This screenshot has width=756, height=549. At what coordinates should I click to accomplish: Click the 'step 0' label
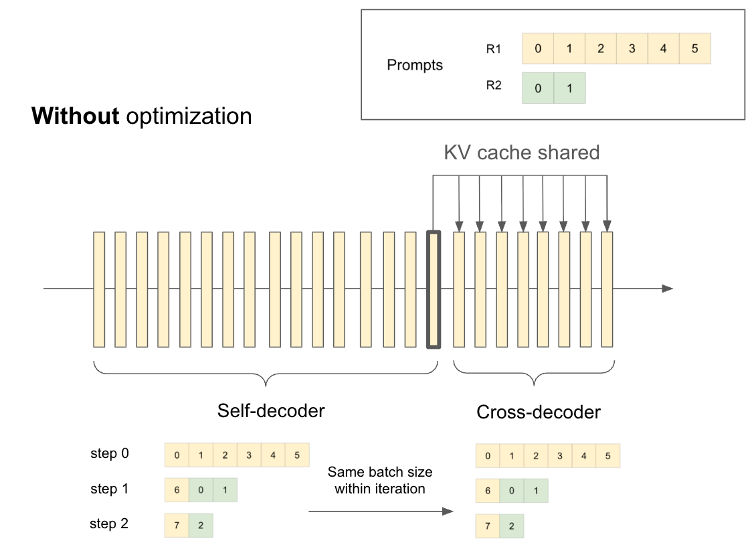click(110, 453)
